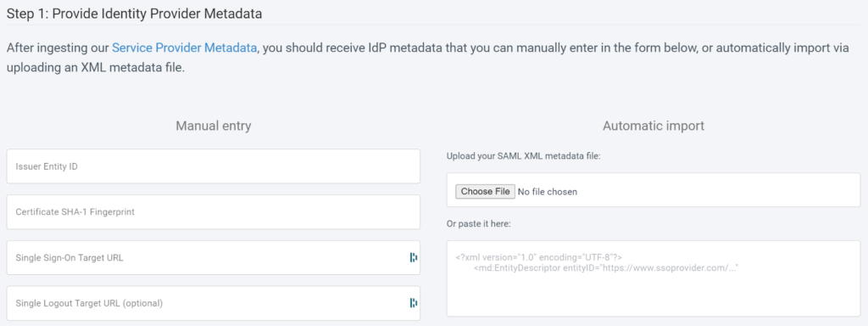Viewport: 868px width, 326px height.
Task: Click the 'Upload your SAML XML metadata file' label
Action: 524,156
